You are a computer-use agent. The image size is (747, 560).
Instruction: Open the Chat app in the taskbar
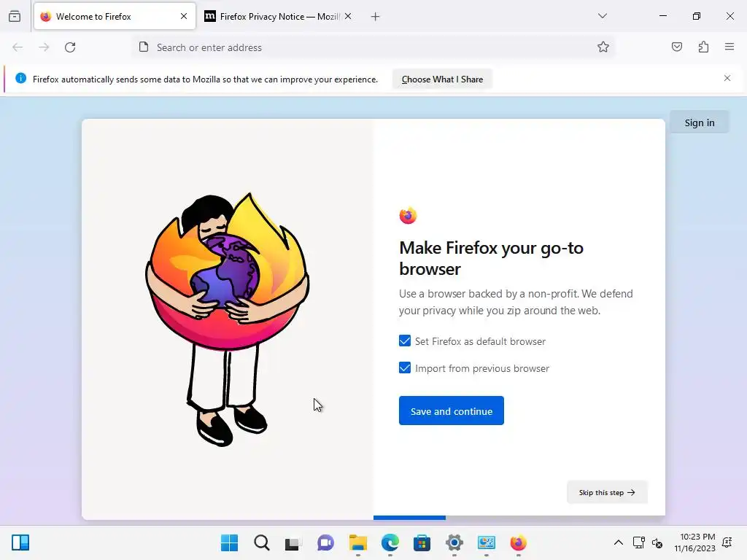click(x=325, y=542)
